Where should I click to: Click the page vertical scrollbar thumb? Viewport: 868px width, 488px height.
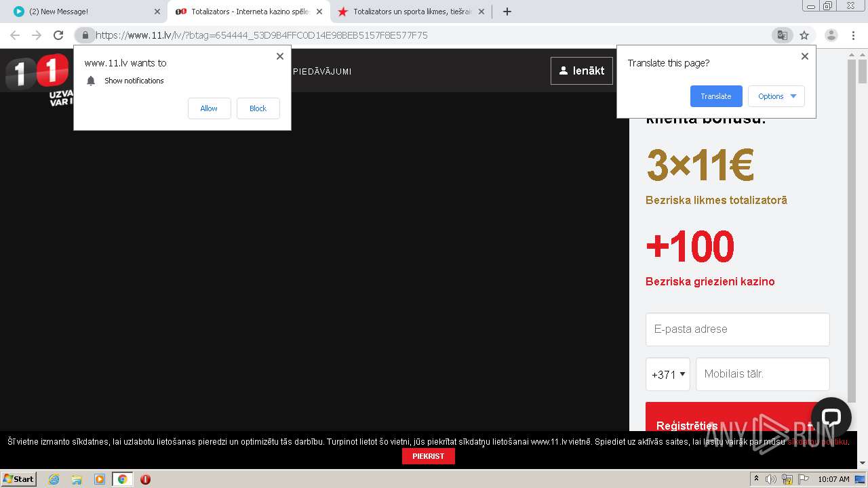[x=862, y=71]
